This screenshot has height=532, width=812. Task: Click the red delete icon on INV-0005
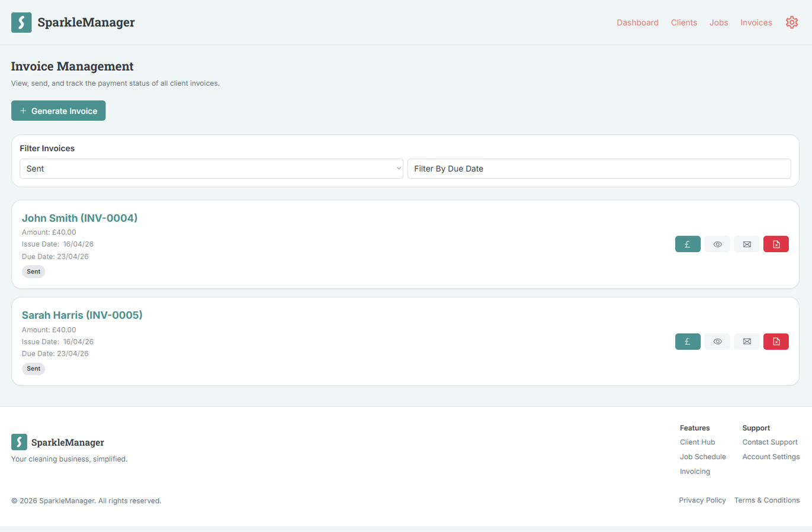click(776, 341)
